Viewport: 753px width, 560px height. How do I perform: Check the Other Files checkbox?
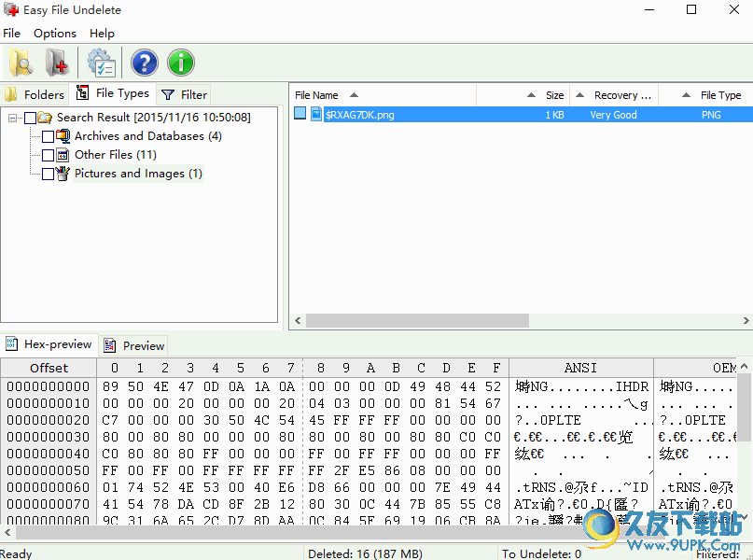pos(48,155)
